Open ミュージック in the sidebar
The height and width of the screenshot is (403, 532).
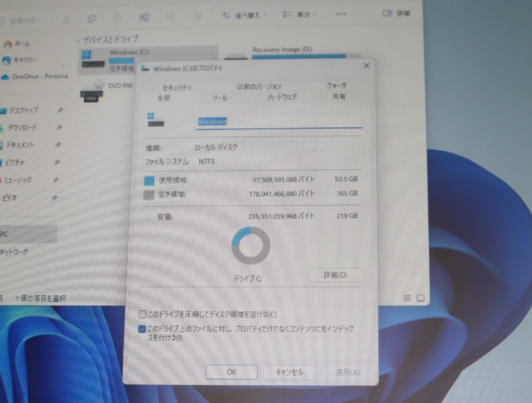point(16,180)
